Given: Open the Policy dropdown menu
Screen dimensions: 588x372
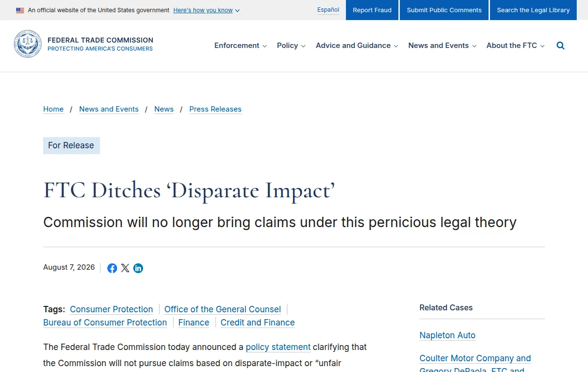Looking at the screenshot, I should tap(291, 46).
